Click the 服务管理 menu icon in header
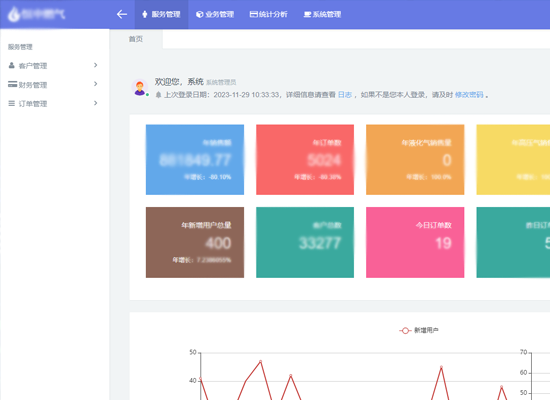The height and width of the screenshot is (400, 550). click(145, 14)
